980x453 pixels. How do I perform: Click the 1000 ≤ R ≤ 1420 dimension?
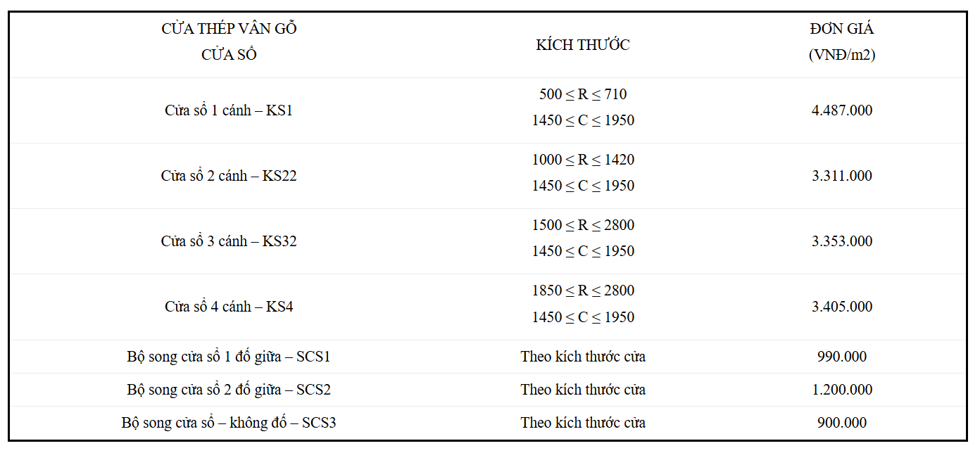point(583,160)
